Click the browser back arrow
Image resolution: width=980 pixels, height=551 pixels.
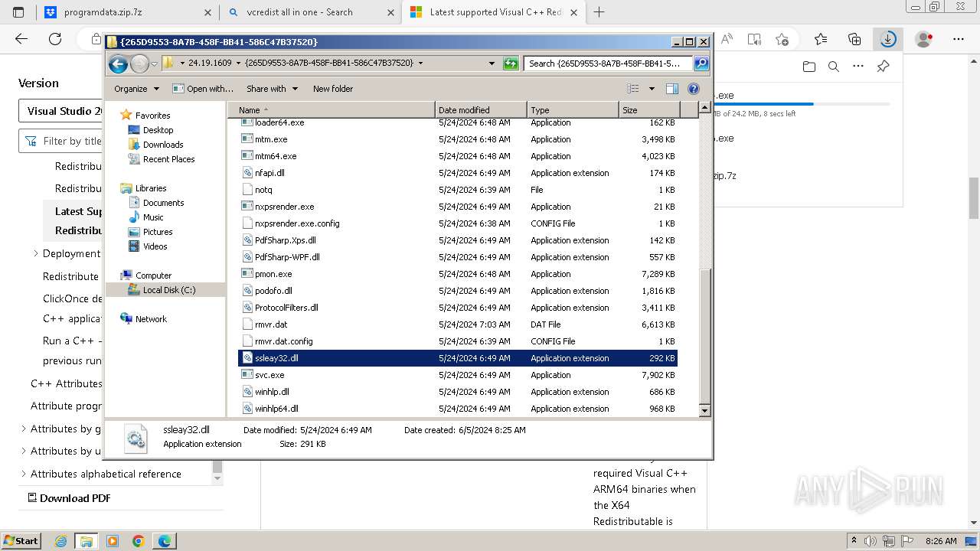21,39
